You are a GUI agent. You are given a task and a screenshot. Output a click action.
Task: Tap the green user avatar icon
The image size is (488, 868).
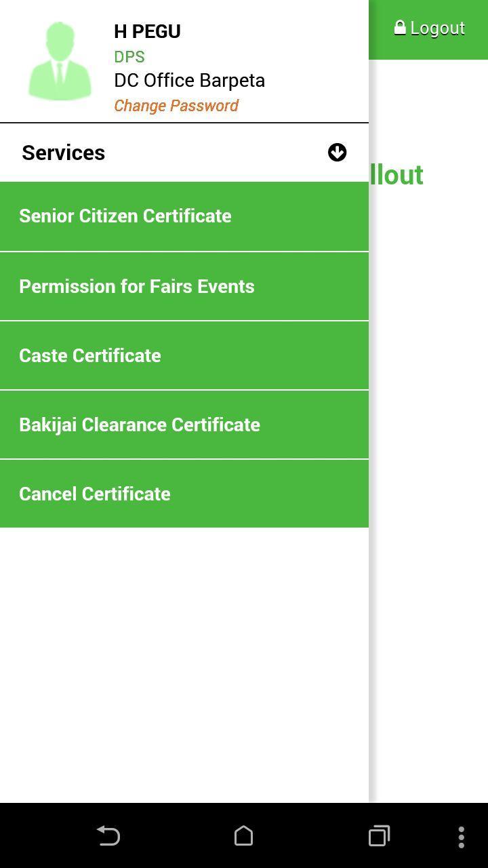[x=60, y=62]
